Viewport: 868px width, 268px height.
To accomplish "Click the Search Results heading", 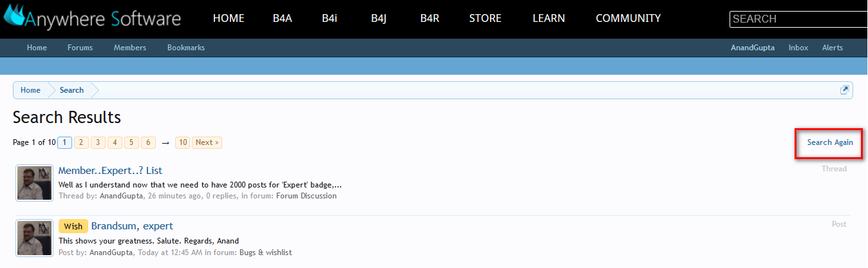I will point(67,117).
